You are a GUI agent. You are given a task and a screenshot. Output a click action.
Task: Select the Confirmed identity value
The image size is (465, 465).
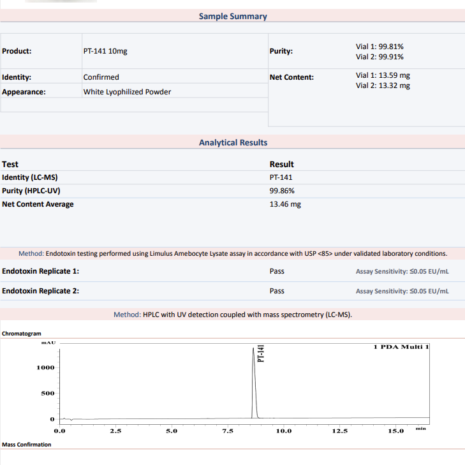pyautogui.click(x=101, y=77)
